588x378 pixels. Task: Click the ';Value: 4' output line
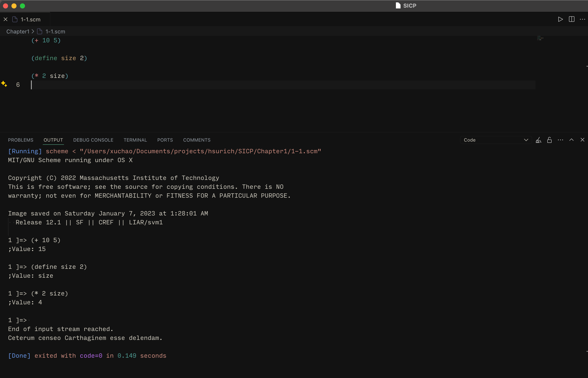click(25, 302)
